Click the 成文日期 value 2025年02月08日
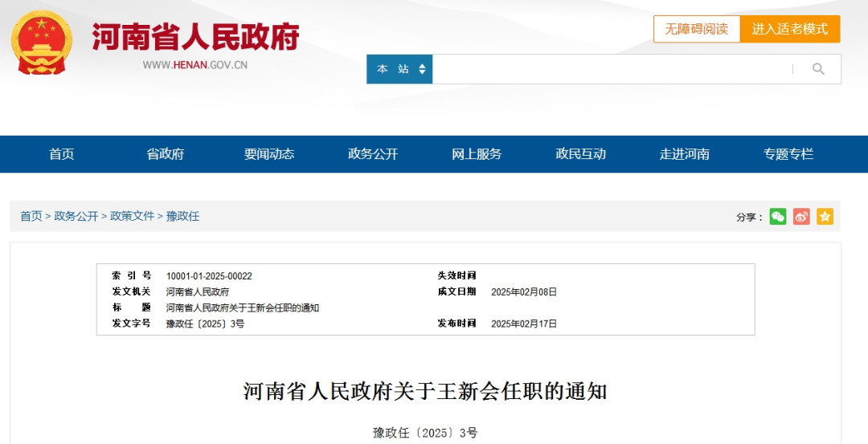 coord(524,292)
